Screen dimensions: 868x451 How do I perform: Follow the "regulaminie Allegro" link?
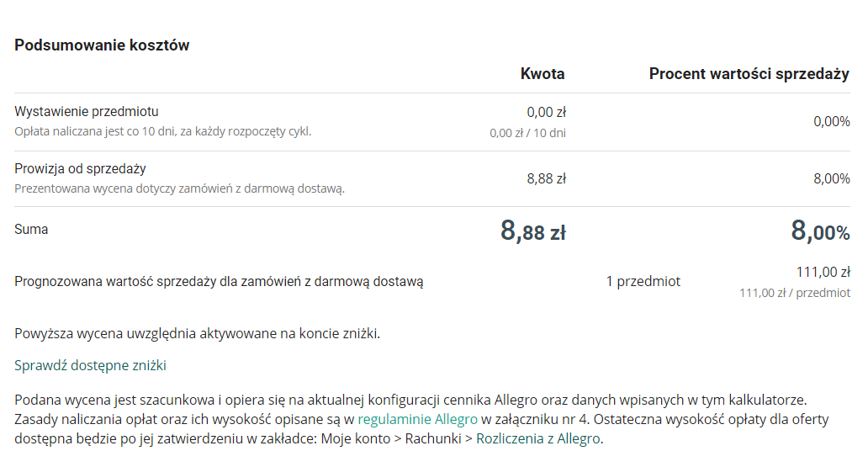(x=417, y=419)
